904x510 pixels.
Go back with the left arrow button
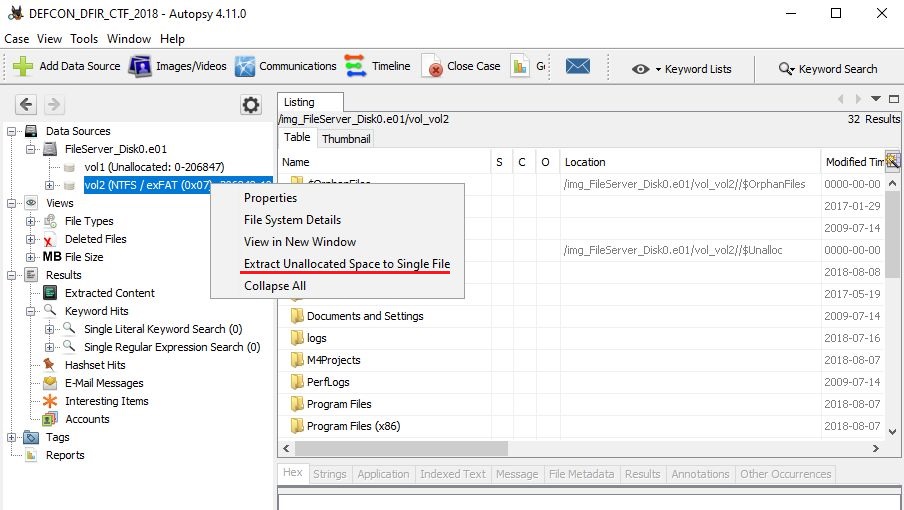25,104
